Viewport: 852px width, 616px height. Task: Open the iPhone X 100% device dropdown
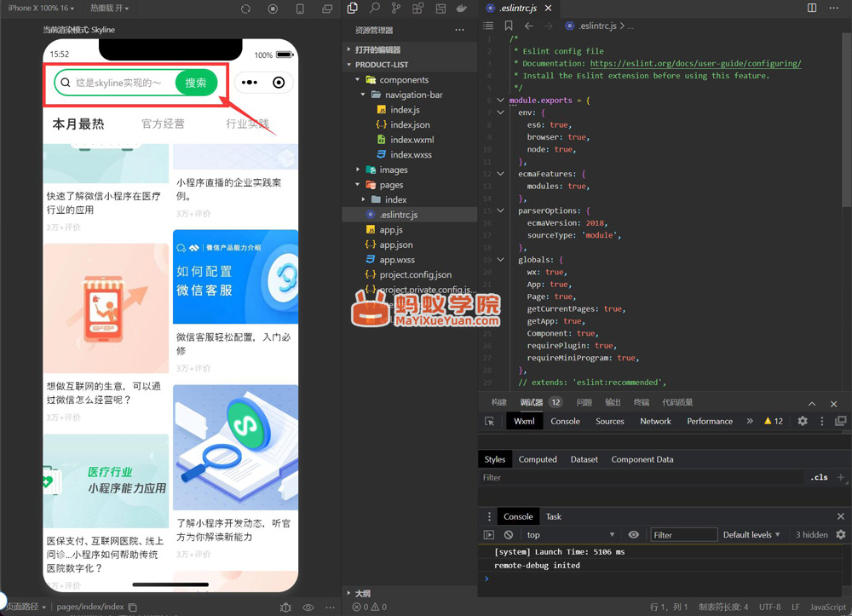click(x=41, y=9)
